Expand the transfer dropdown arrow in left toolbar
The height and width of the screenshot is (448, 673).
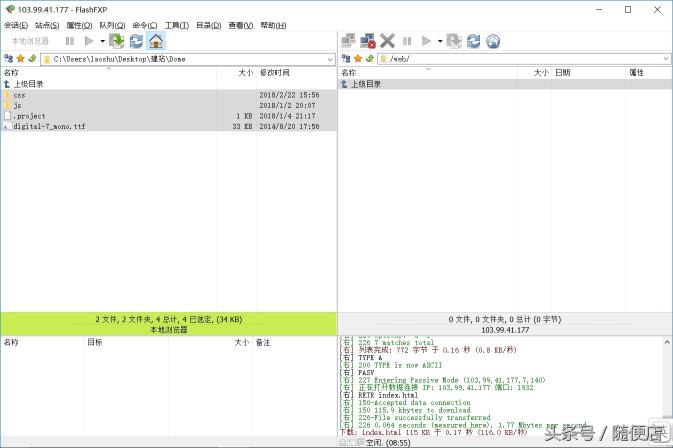(103, 41)
